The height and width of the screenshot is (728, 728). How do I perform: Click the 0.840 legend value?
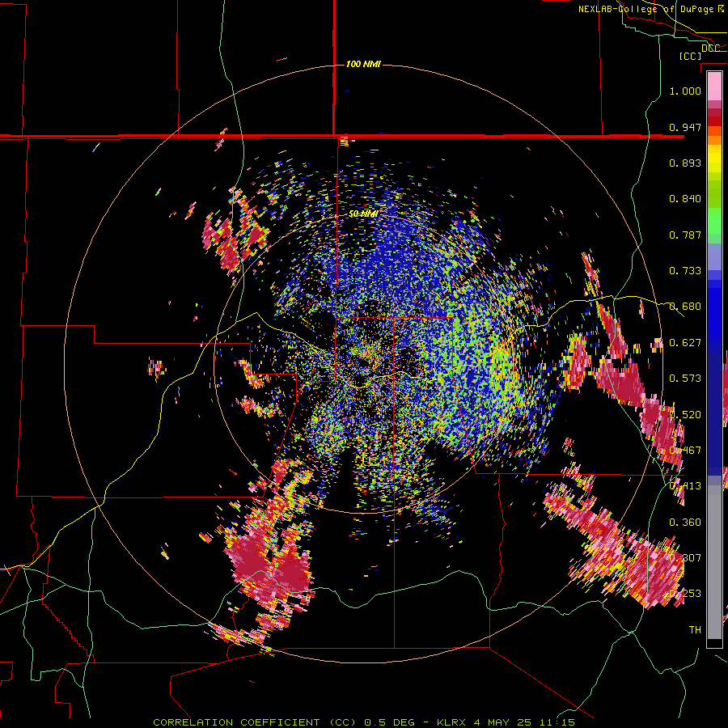[x=685, y=199]
